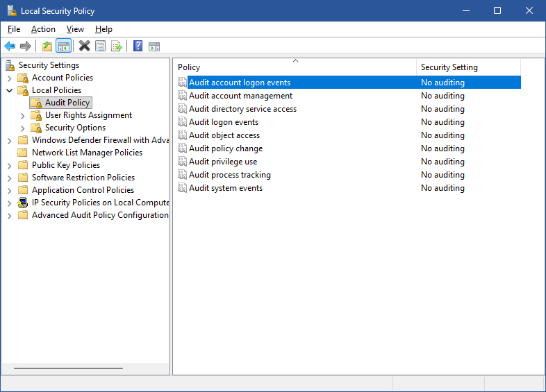Click the tree pane horizontal scrollbar

pyautogui.click(x=68, y=368)
